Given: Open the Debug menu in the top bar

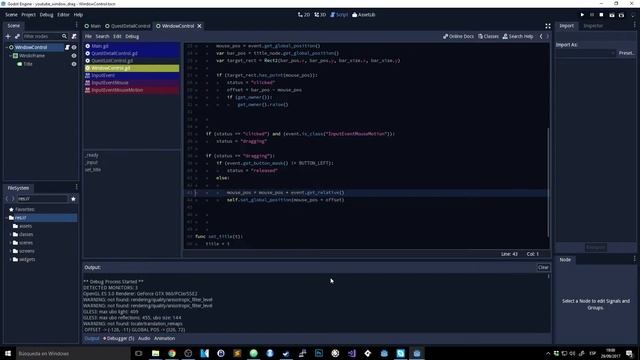Looking at the screenshot, I should (x=47, y=15).
